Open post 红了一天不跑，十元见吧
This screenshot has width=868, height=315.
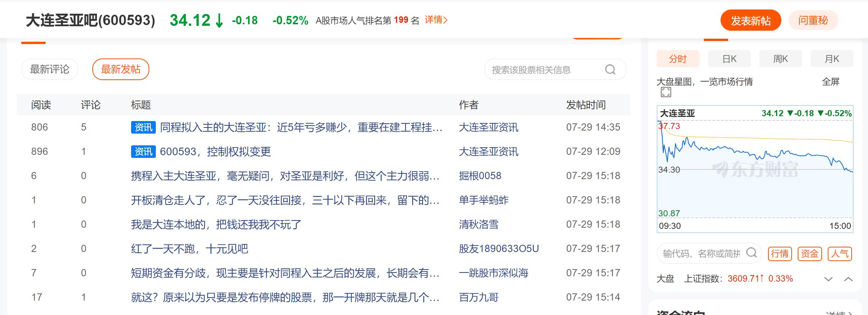click(189, 249)
